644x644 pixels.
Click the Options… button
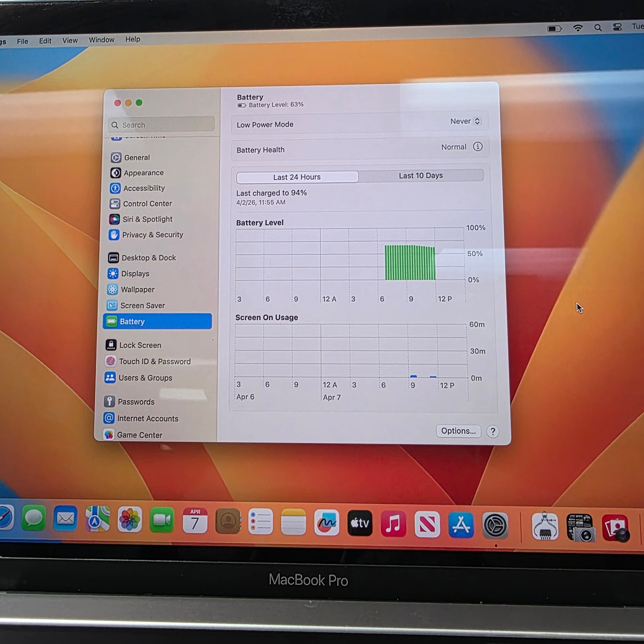(458, 431)
